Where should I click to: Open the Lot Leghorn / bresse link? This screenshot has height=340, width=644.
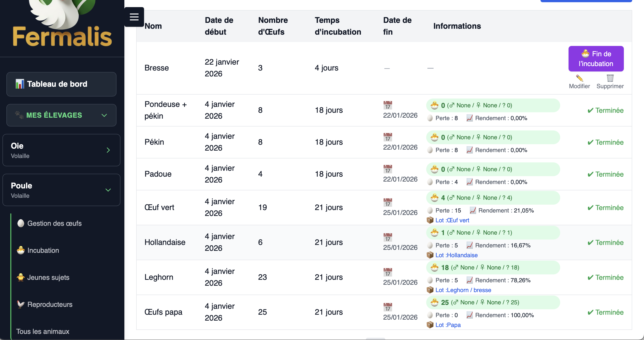[x=463, y=290]
